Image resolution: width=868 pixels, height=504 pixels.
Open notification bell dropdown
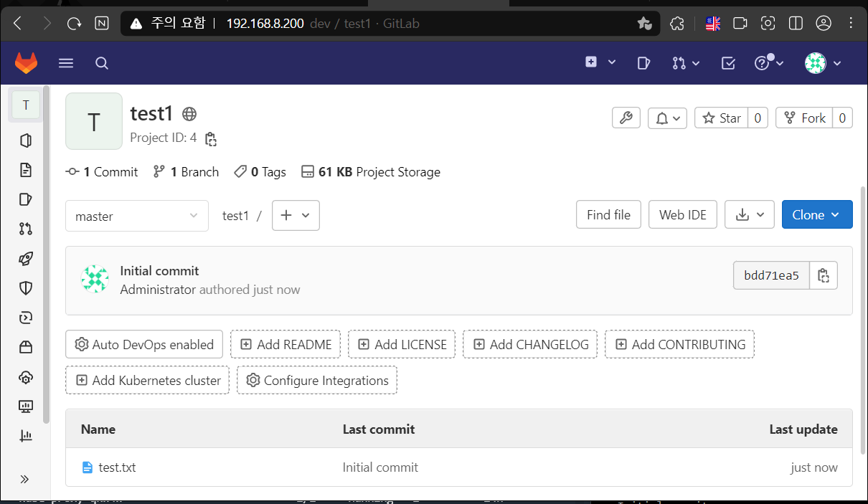click(x=668, y=118)
